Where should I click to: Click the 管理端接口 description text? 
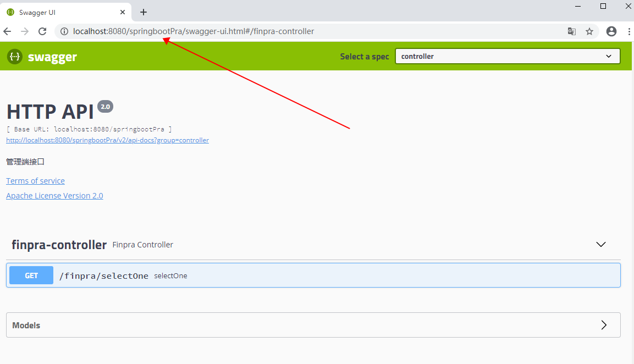point(25,162)
